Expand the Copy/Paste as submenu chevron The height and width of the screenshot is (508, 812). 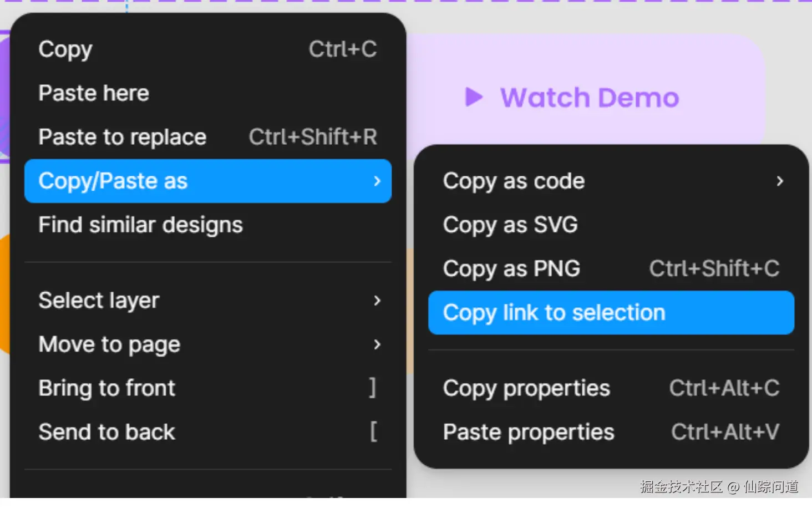377,181
